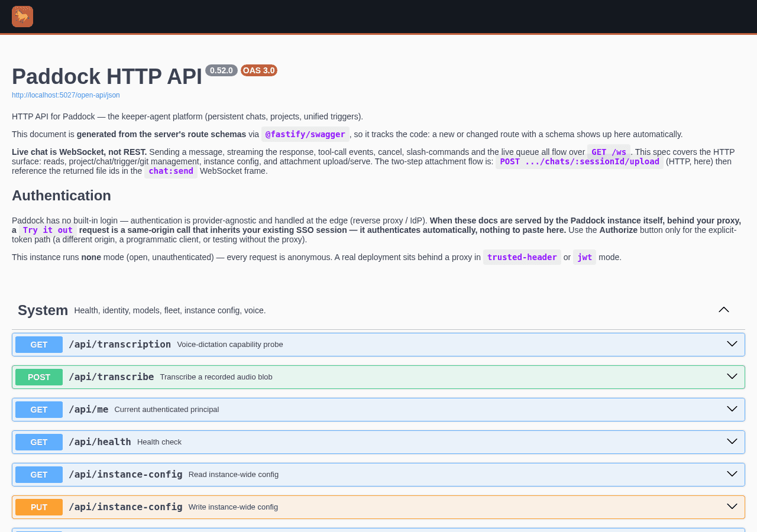Select the /api/health path text

(x=100, y=442)
